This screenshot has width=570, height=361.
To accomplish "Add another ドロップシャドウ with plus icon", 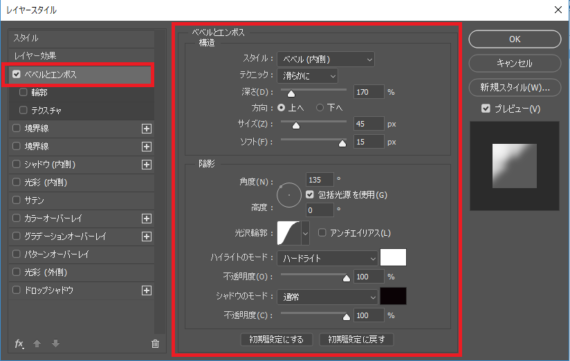I will coord(146,290).
